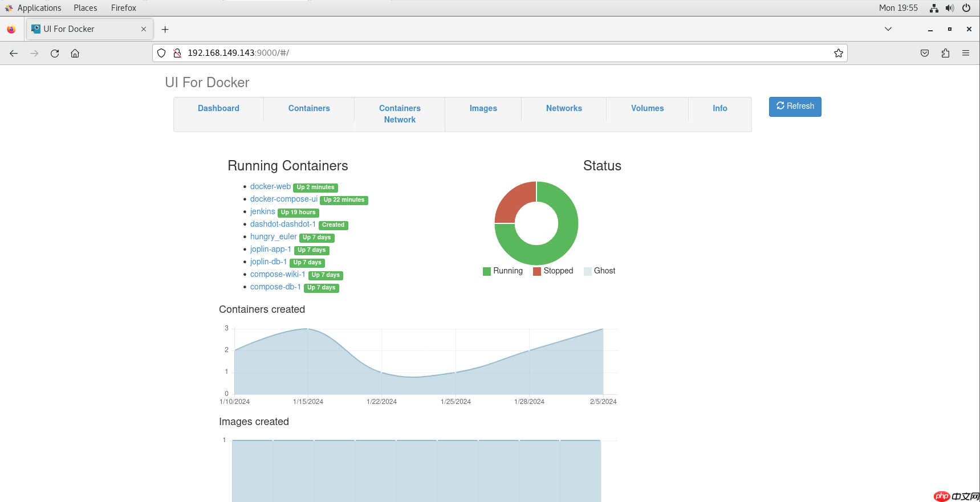
Task: Open the Info tab
Action: click(x=720, y=108)
